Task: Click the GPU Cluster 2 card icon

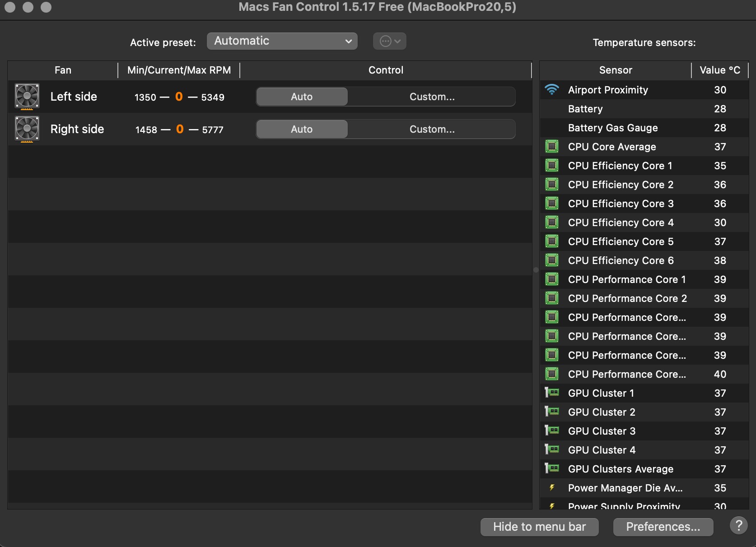Action: tap(552, 412)
